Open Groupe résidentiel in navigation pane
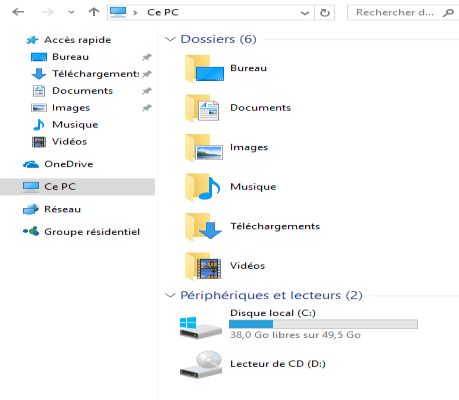Viewport: 459px width, 400px height. click(81, 232)
